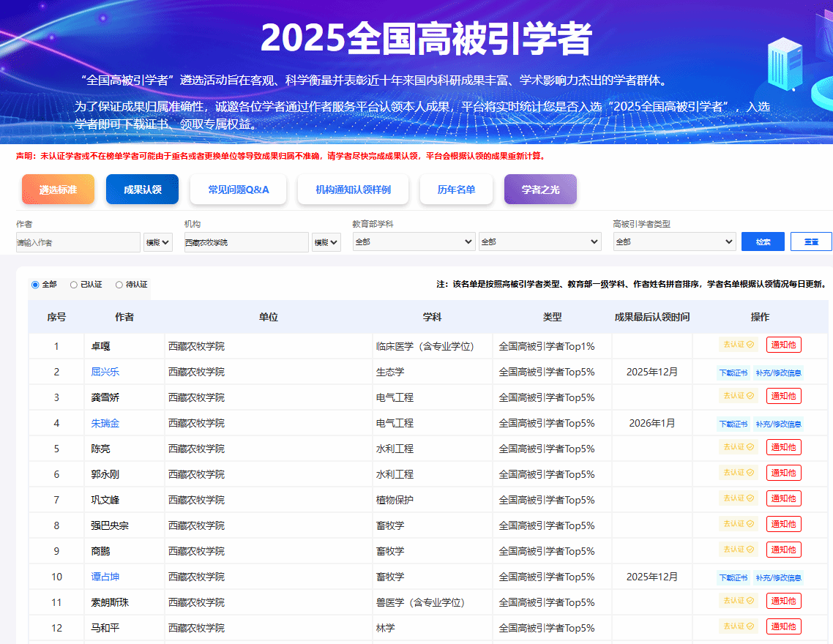Click the 作者 name input field
The image size is (833, 644).
[x=78, y=242]
